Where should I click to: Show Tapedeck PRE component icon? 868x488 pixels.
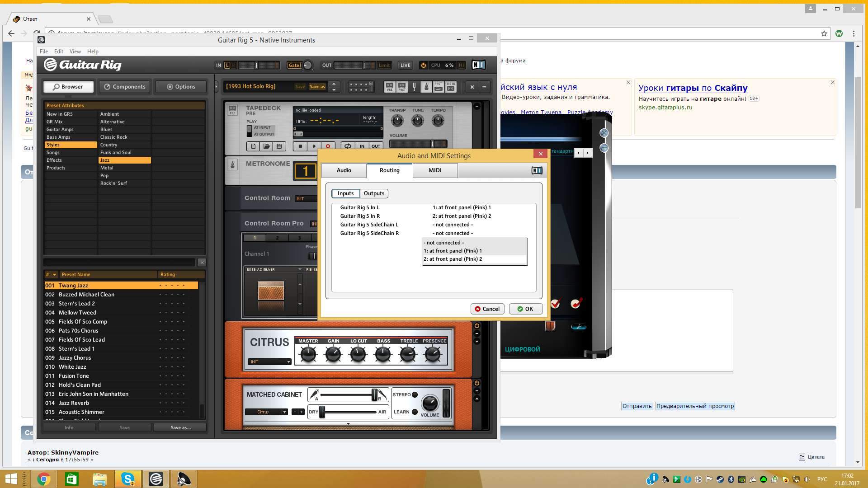(x=389, y=87)
